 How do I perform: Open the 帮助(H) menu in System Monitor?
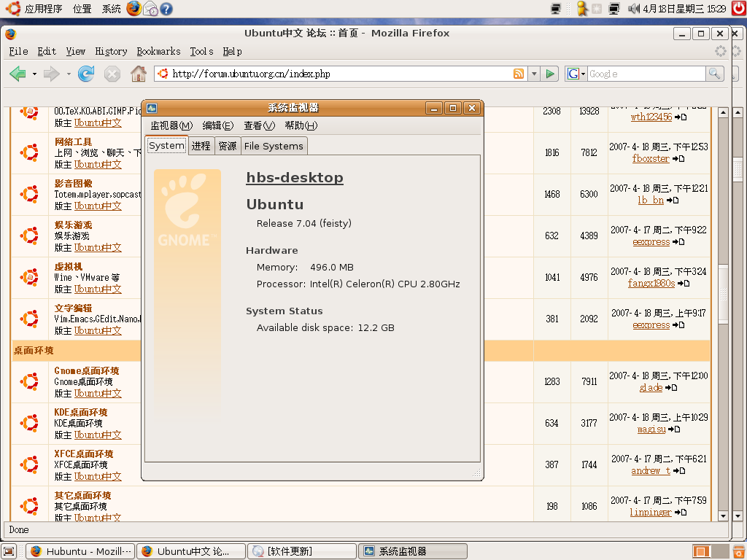coord(301,125)
